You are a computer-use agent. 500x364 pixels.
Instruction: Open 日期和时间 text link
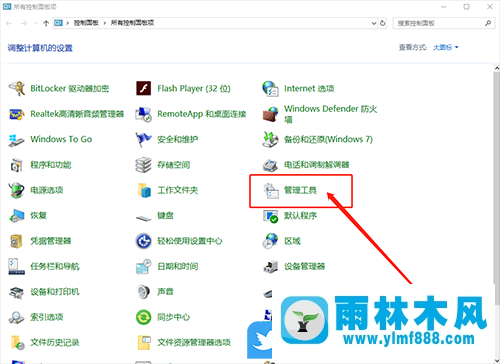[x=178, y=267]
